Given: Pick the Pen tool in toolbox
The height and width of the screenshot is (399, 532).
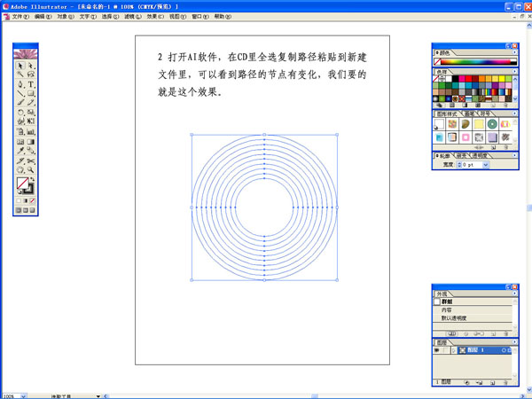Looking at the screenshot, I should (x=20, y=84).
